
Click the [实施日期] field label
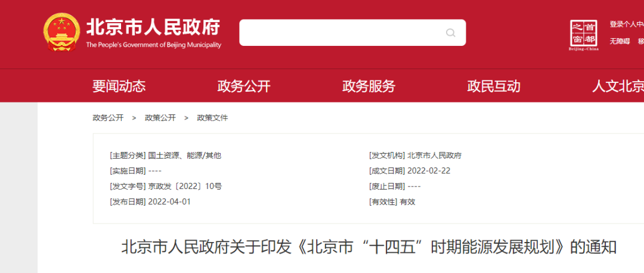128,171
